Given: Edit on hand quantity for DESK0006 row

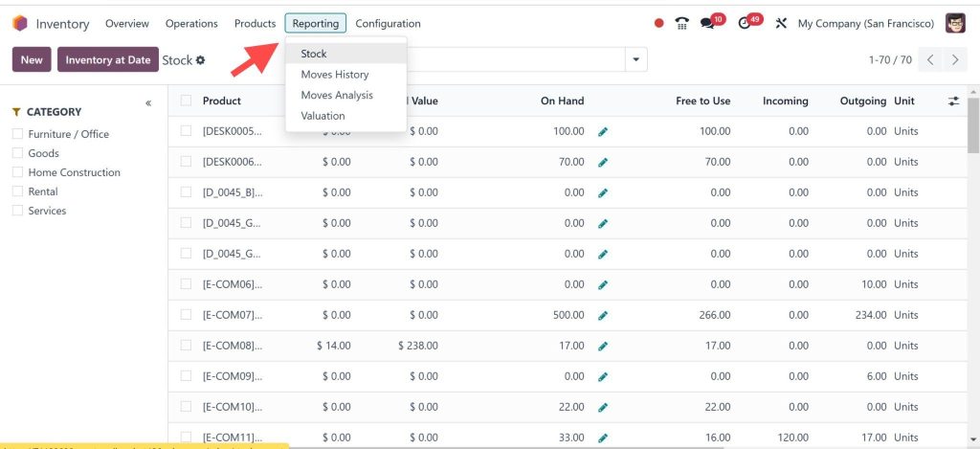Looking at the screenshot, I should point(603,163).
